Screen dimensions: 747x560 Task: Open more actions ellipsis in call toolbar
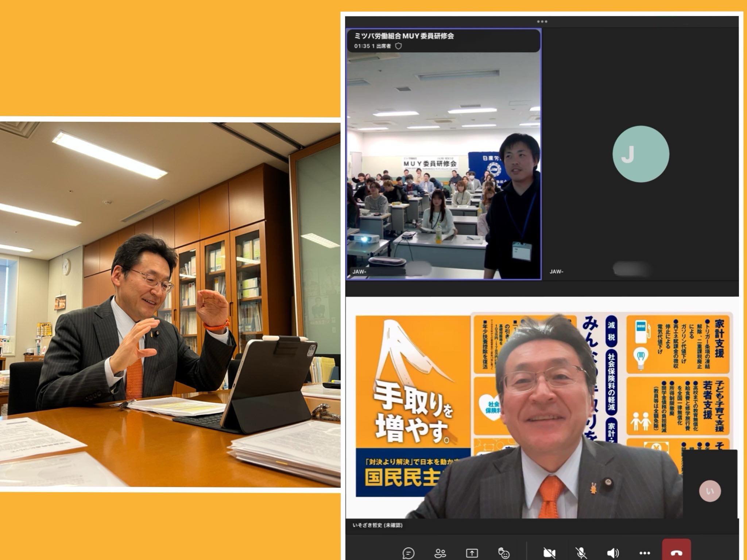pos(645,553)
